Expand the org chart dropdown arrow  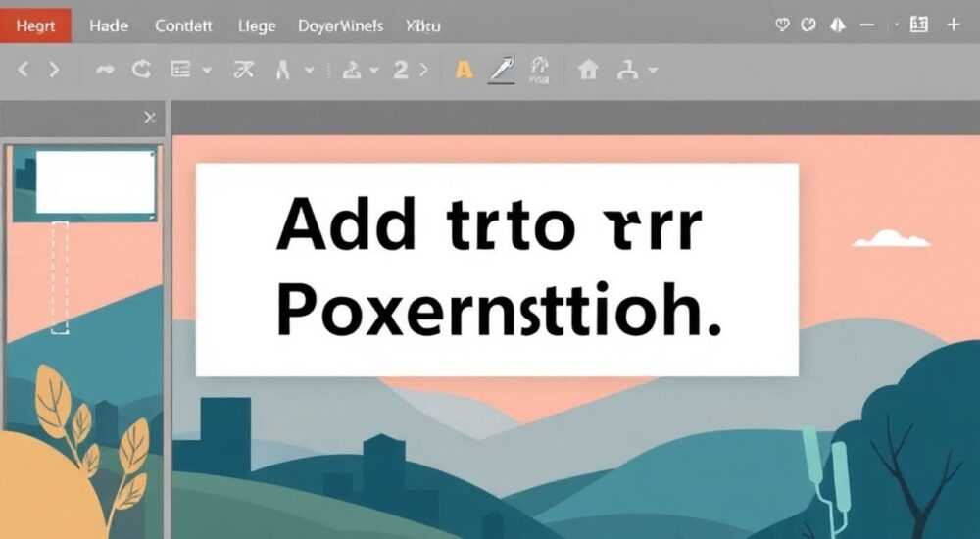[653, 70]
